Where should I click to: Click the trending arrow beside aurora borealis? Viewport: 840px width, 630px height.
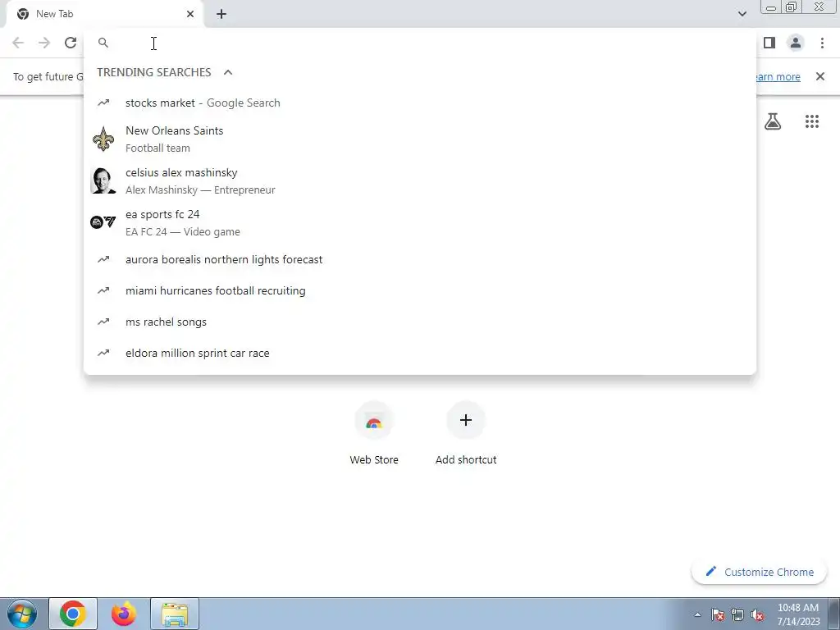[x=103, y=259]
